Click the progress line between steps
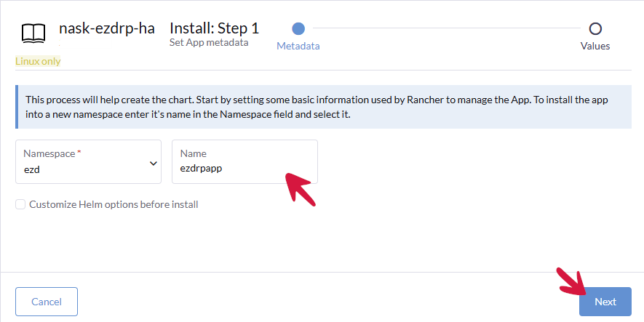This screenshot has height=322, width=644. 446,28
